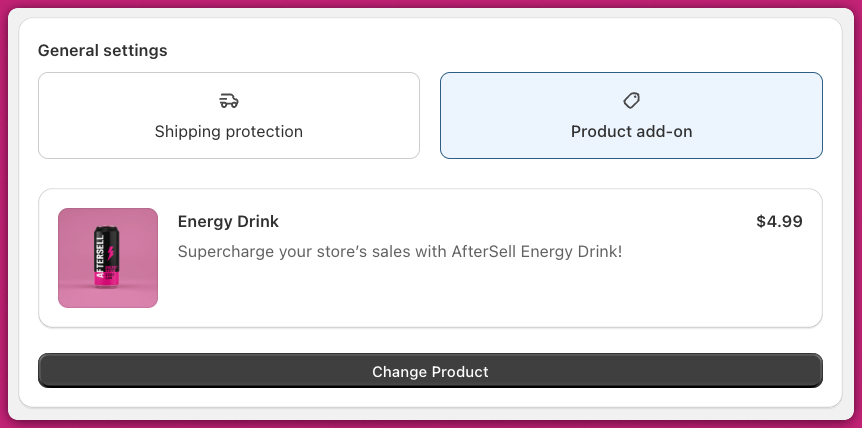Click the AFTERSELL text on the can

(x=100, y=255)
